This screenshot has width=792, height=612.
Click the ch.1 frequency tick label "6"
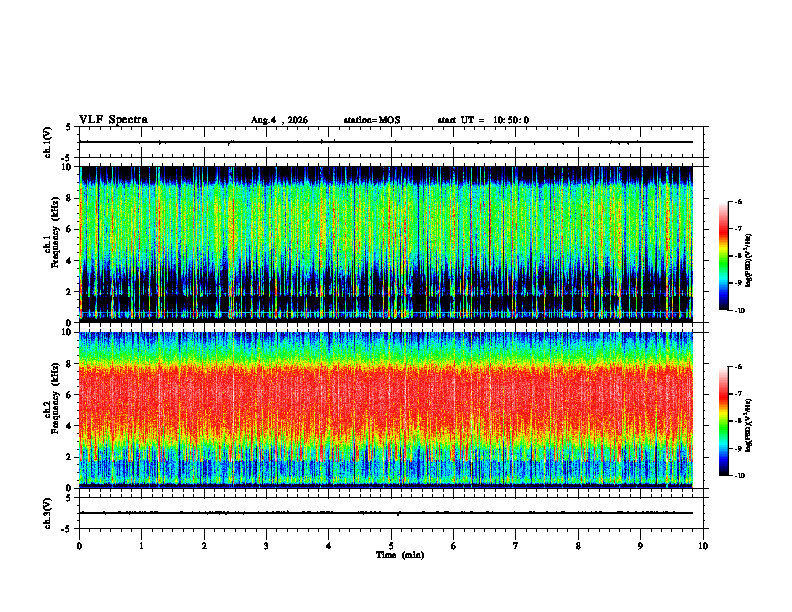(x=70, y=230)
